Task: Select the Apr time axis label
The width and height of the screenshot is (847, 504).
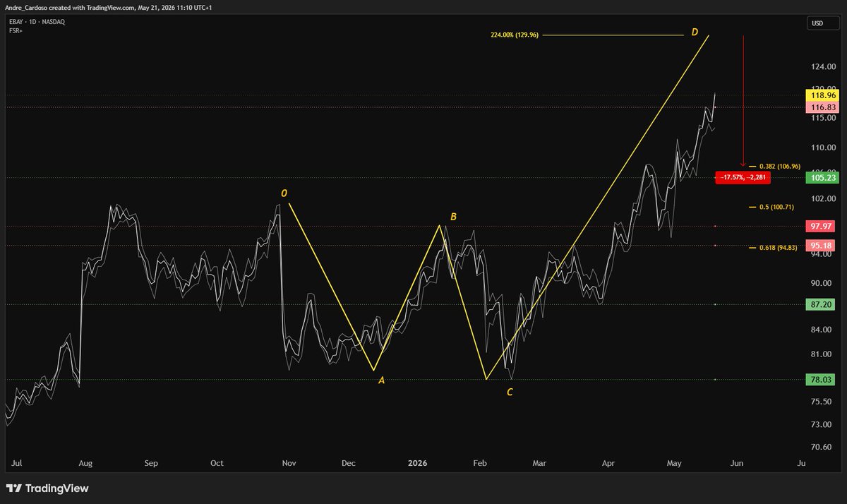Action: (608, 464)
